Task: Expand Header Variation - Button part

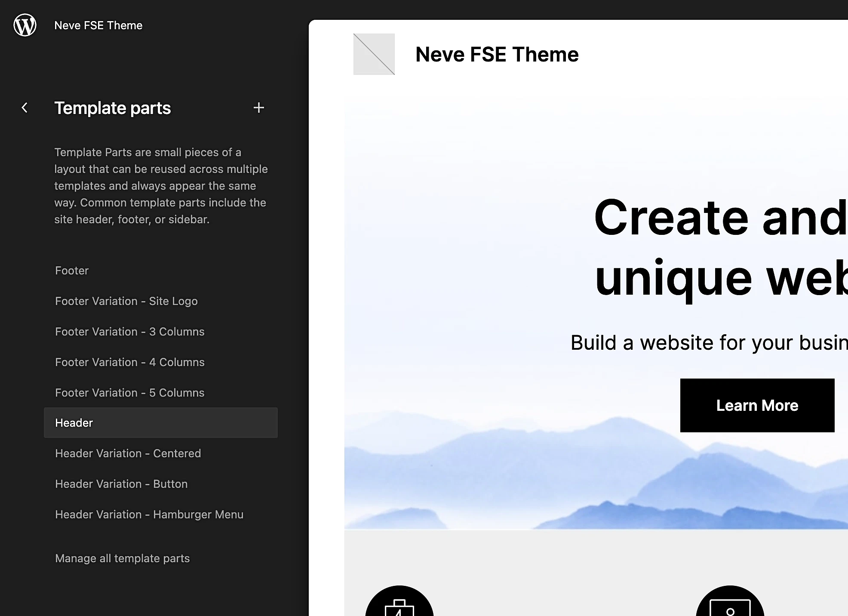Action: [120, 484]
